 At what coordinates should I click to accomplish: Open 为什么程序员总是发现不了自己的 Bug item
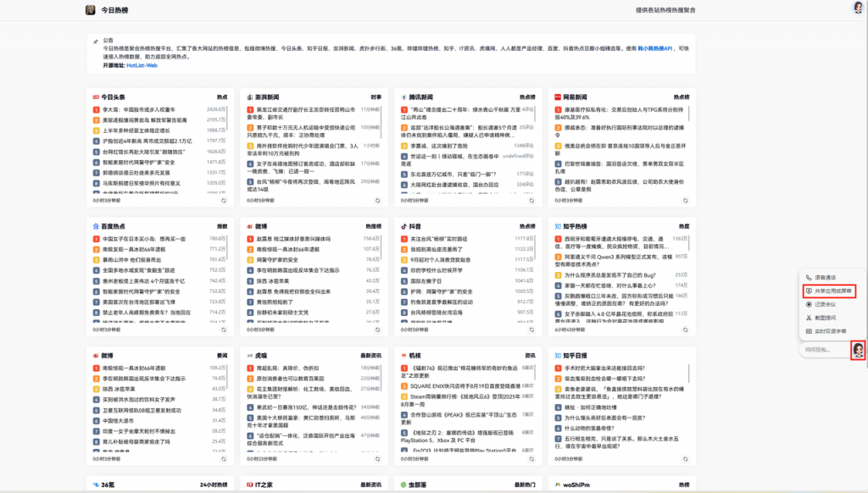(610, 275)
